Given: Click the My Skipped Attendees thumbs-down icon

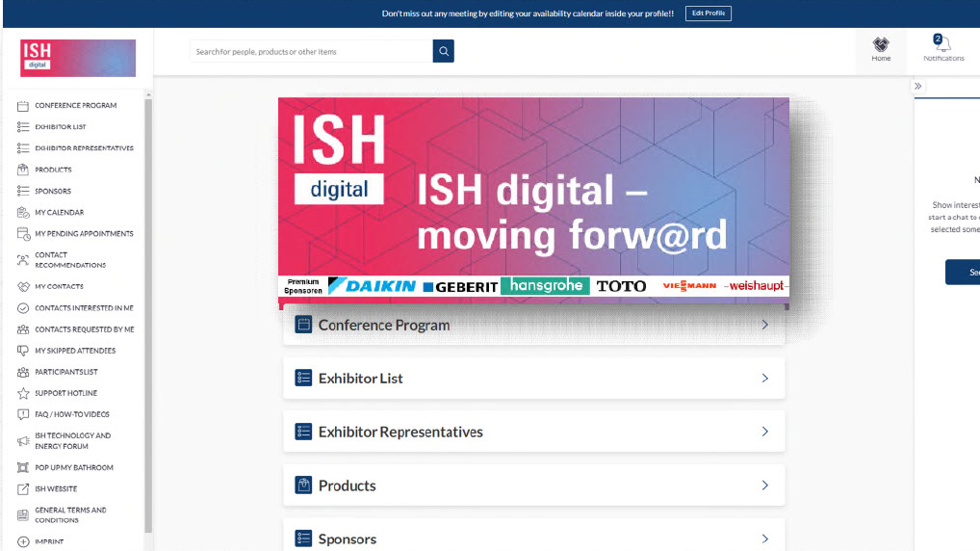Looking at the screenshot, I should (23, 351).
